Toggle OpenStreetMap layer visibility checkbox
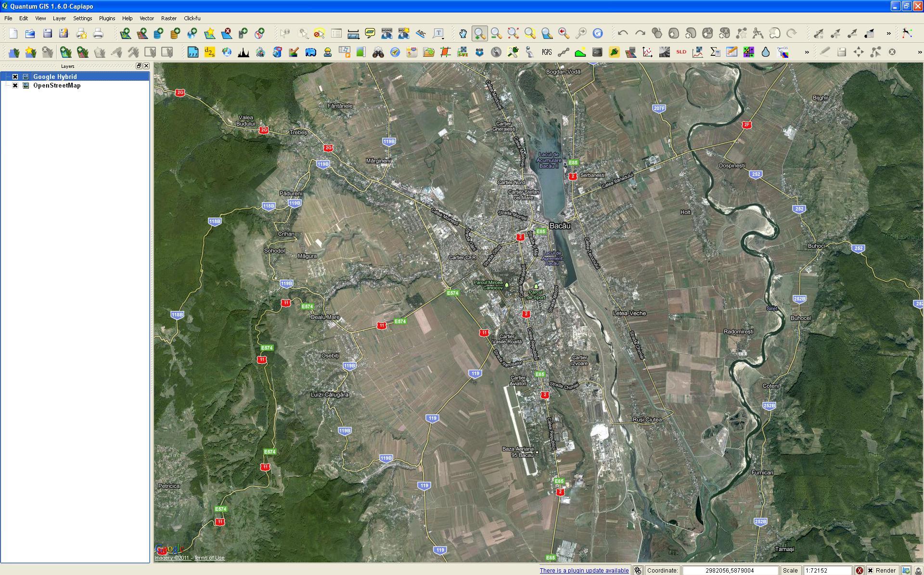Screen dimensions: 924x575 15,86
